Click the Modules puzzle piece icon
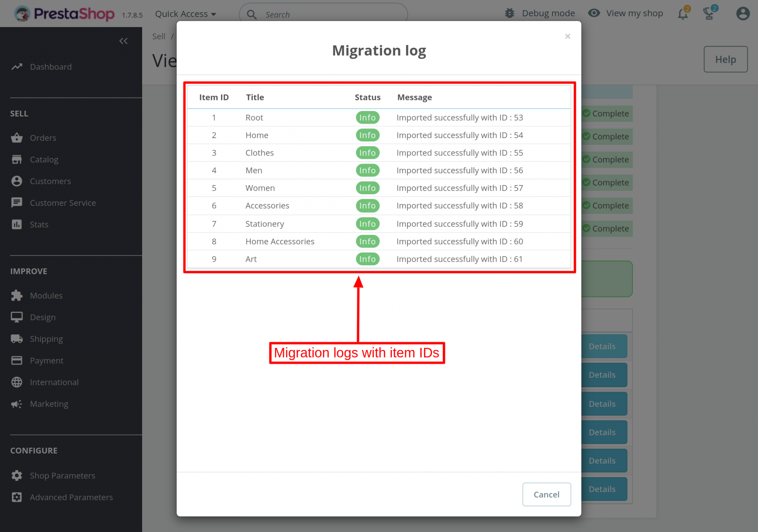758x532 pixels. tap(17, 295)
